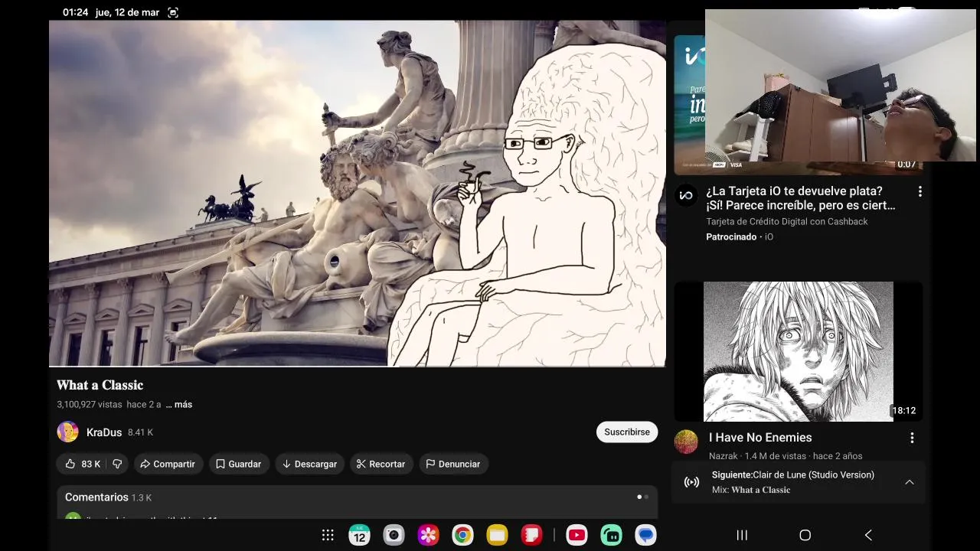
Task: Open the 'I Have No Enemies' video title
Action: 760,438
